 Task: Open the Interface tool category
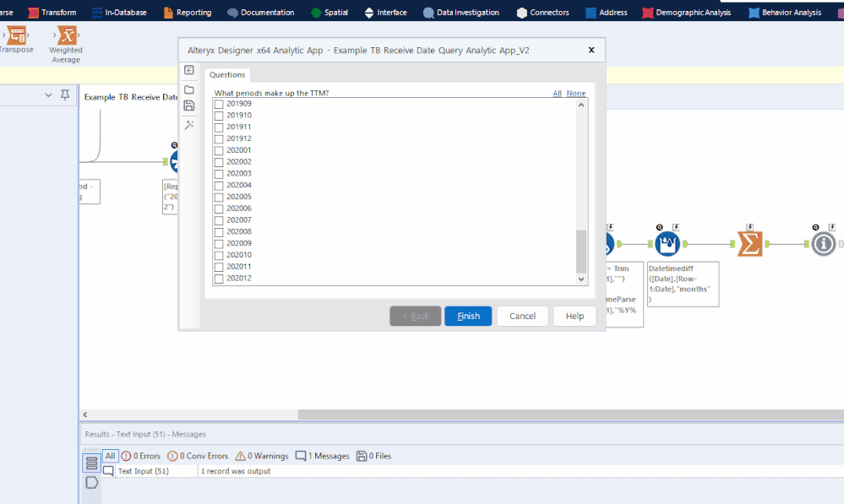point(385,13)
